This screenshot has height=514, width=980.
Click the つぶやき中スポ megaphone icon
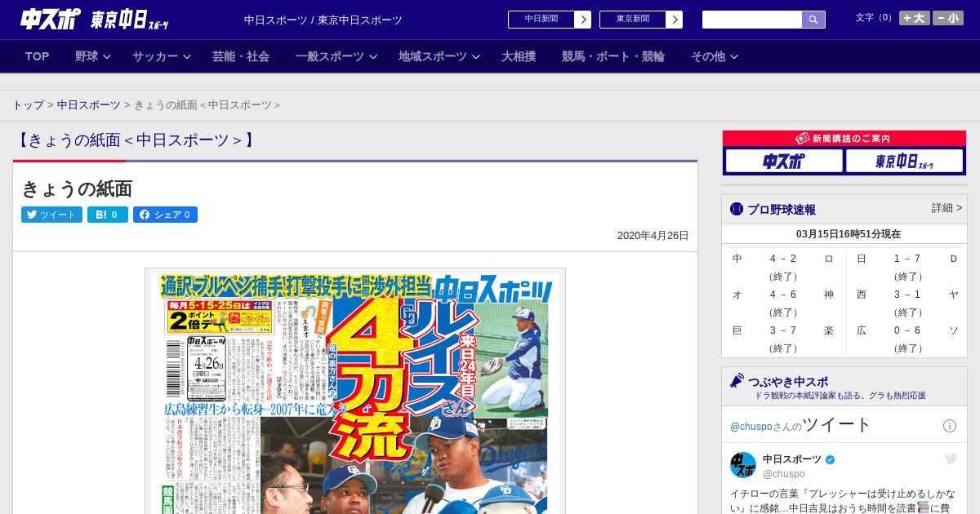pos(737,380)
